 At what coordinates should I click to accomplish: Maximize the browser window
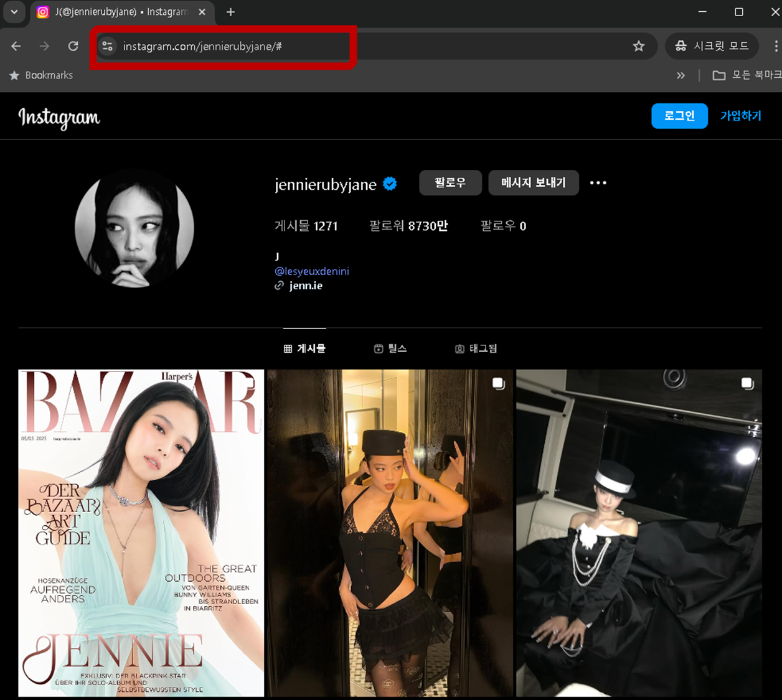pyautogui.click(x=739, y=12)
